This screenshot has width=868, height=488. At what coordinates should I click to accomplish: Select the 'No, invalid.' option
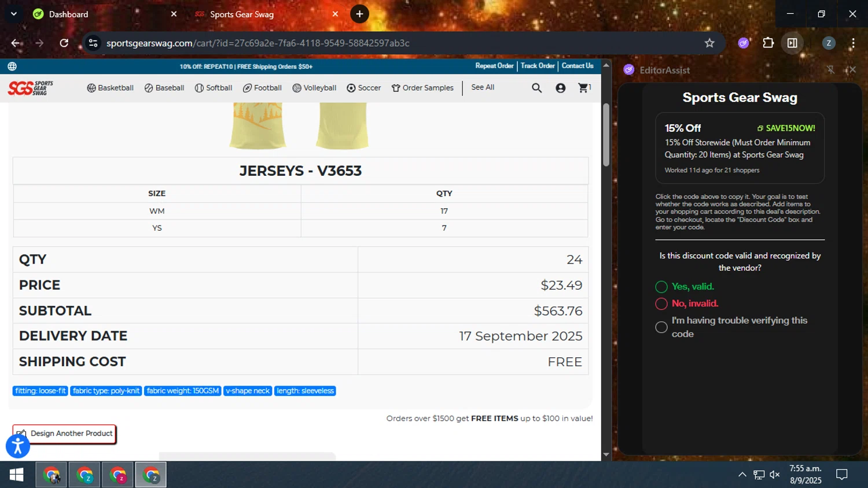[x=661, y=304]
